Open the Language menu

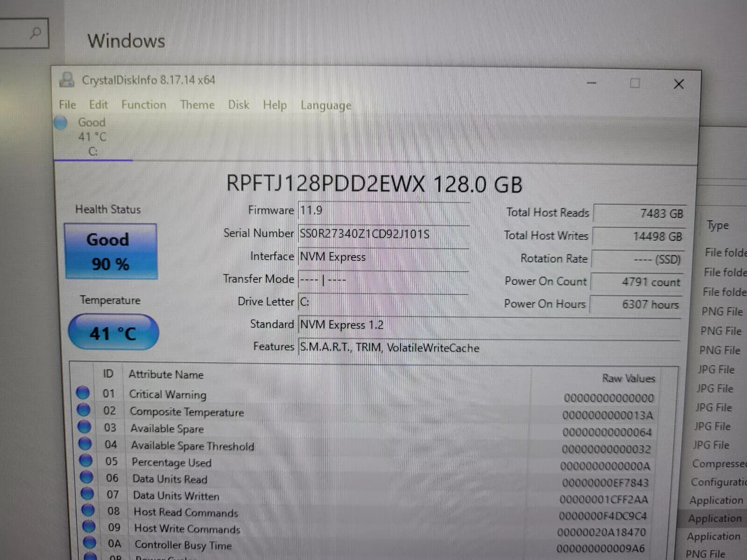coord(326,106)
